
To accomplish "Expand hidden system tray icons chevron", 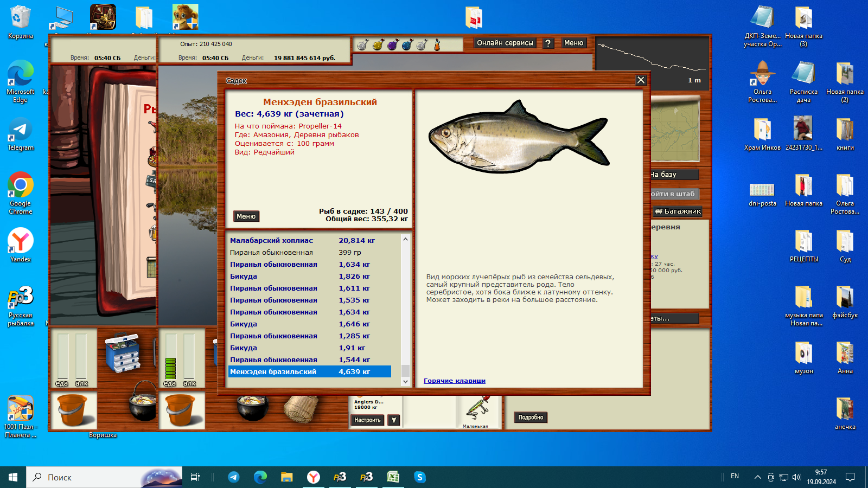I will 757,477.
